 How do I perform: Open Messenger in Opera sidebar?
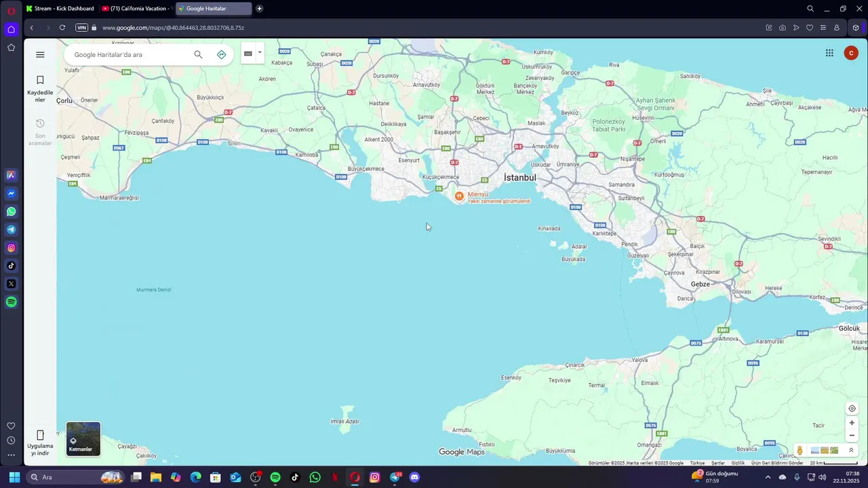pos(11,193)
